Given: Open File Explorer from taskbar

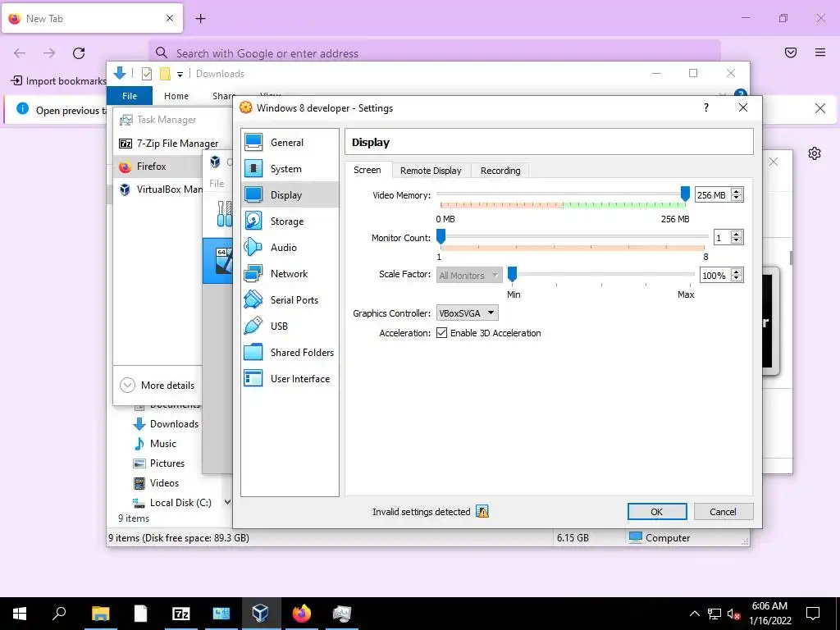Looking at the screenshot, I should point(100,613).
